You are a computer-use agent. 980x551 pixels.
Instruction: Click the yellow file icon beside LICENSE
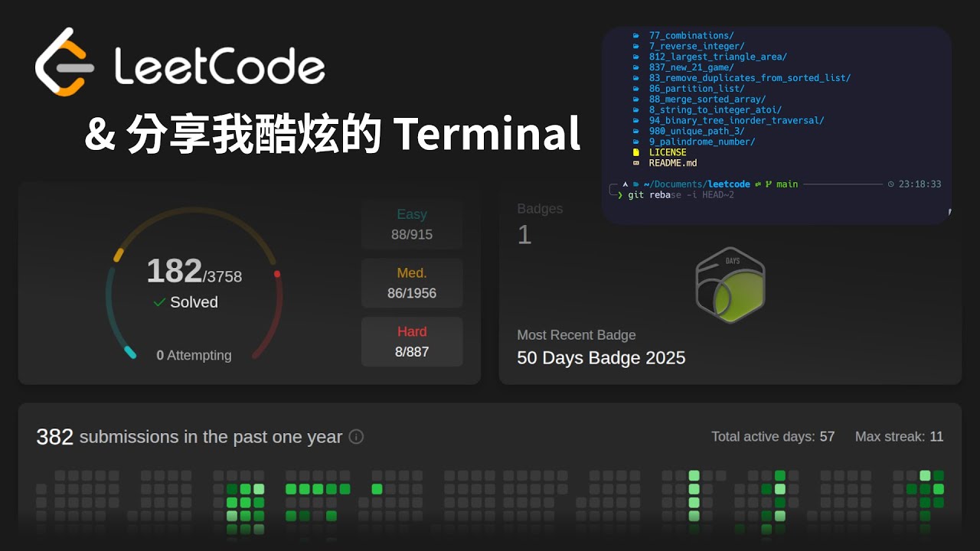click(x=636, y=152)
